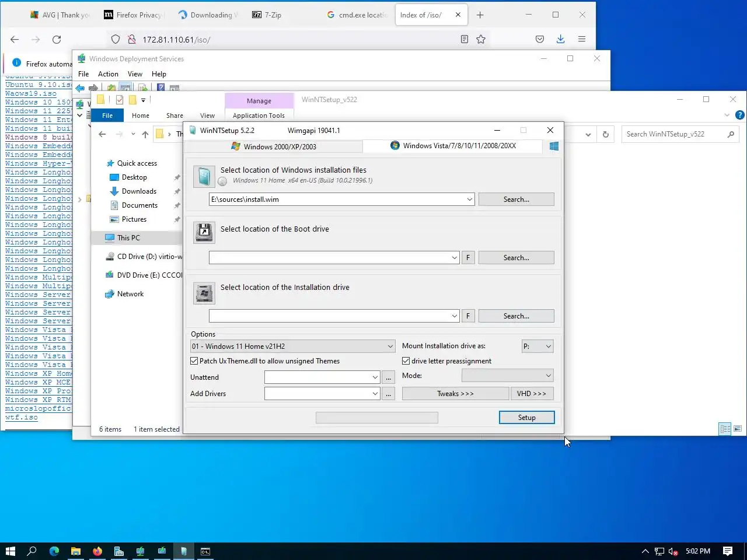Viewport: 747px width, 560px height.
Task: Open Command Prompt from the taskbar
Action: [205, 551]
